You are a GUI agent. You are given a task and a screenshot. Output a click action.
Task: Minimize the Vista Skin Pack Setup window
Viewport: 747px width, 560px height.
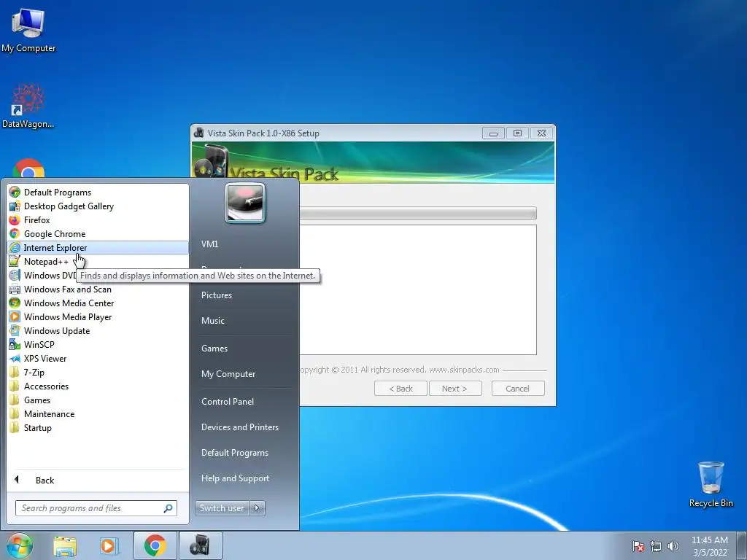pos(493,133)
